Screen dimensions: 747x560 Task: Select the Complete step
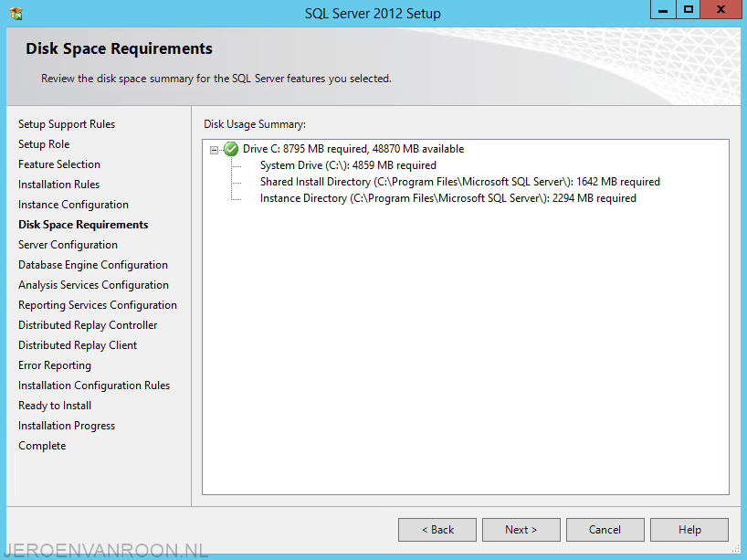(x=42, y=446)
